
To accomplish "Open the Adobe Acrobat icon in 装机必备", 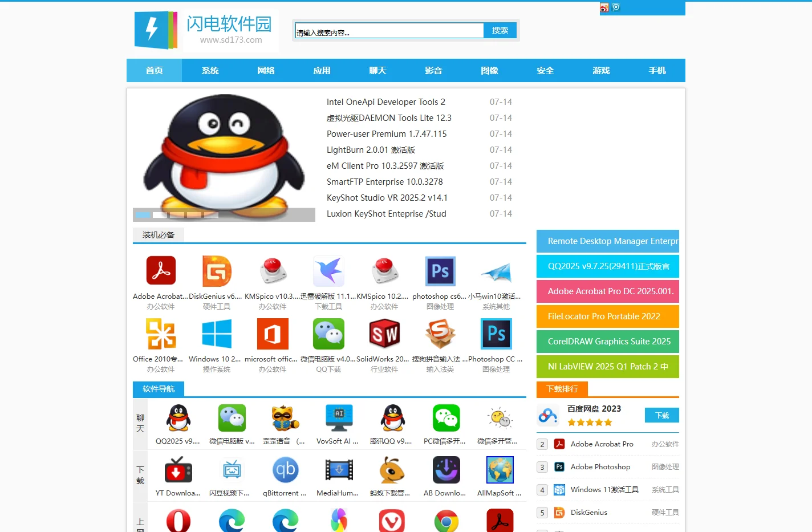I will (161, 270).
